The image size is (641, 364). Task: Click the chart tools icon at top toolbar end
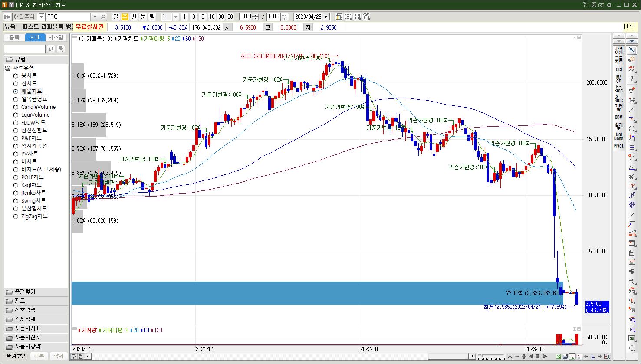pyautogui.click(x=367, y=16)
